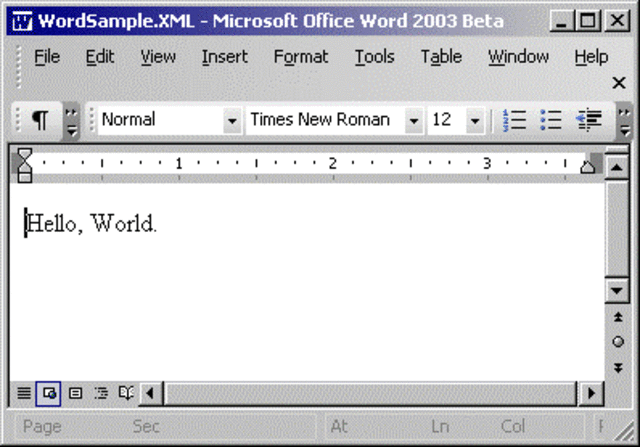Open the File menu
This screenshot has height=447, width=640.
click(x=47, y=57)
